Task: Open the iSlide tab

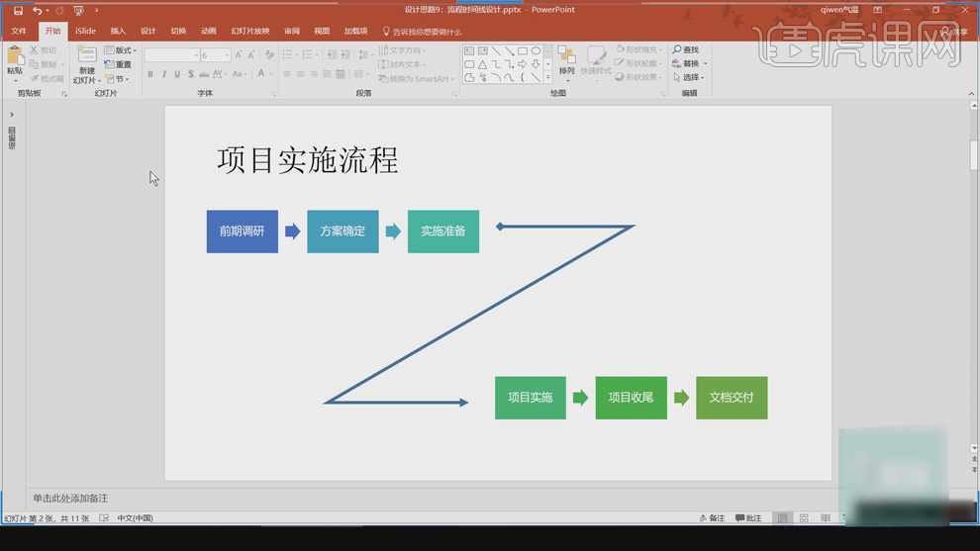Action: [85, 31]
